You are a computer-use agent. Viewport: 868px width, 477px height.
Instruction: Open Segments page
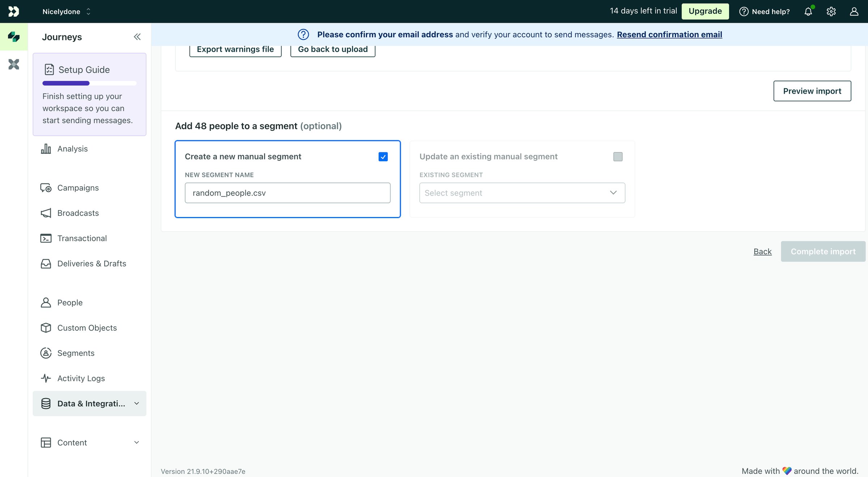(x=76, y=353)
